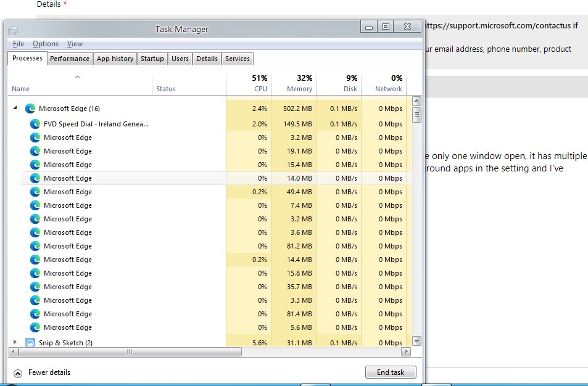Click the horizontal scrollbar right arrow
The image size is (588, 386).
coord(406,352)
